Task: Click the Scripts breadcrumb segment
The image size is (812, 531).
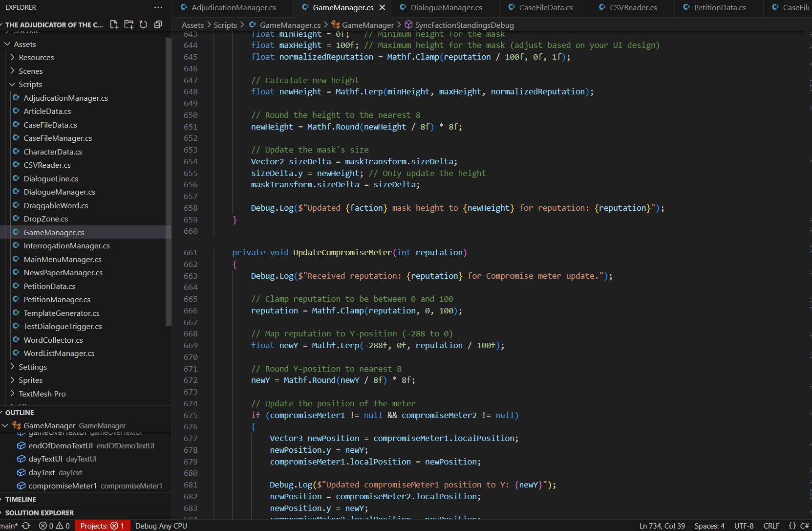Action: click(225, 25)
